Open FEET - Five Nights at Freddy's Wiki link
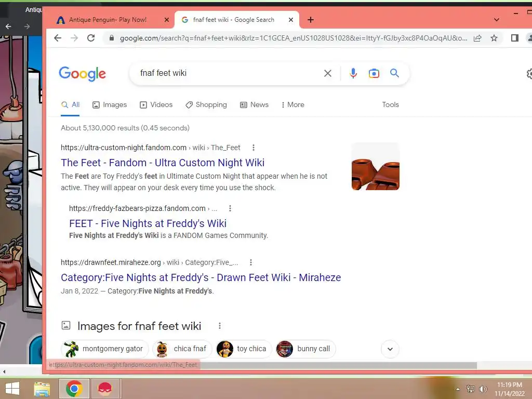 click(148, 223)
